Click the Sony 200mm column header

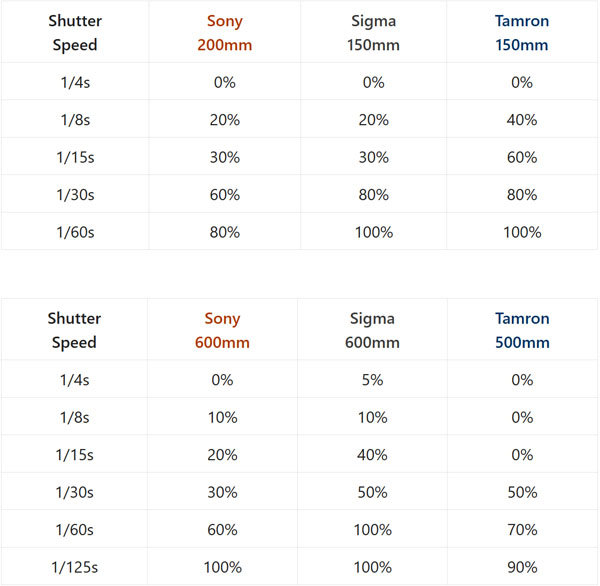pyautogui.click(x=225, y=33)
